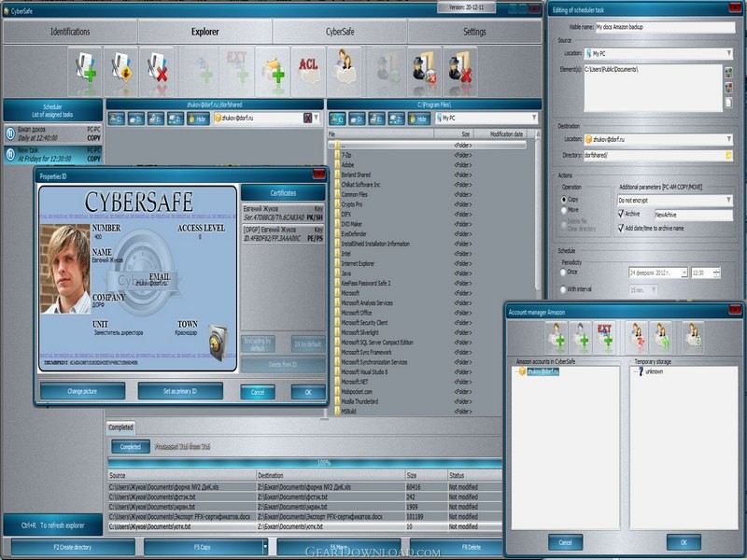Open the F5 Copy button dropdown arrow
The height and width of the screenshot is (560, 747).
click(265, 547)
